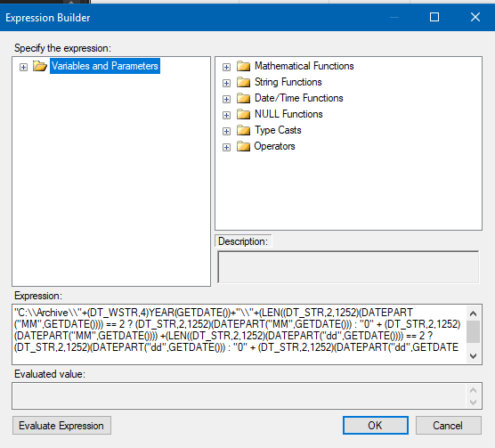Expand the String Functions tree node
Viewport: 495px width, 448px height.
226,83
